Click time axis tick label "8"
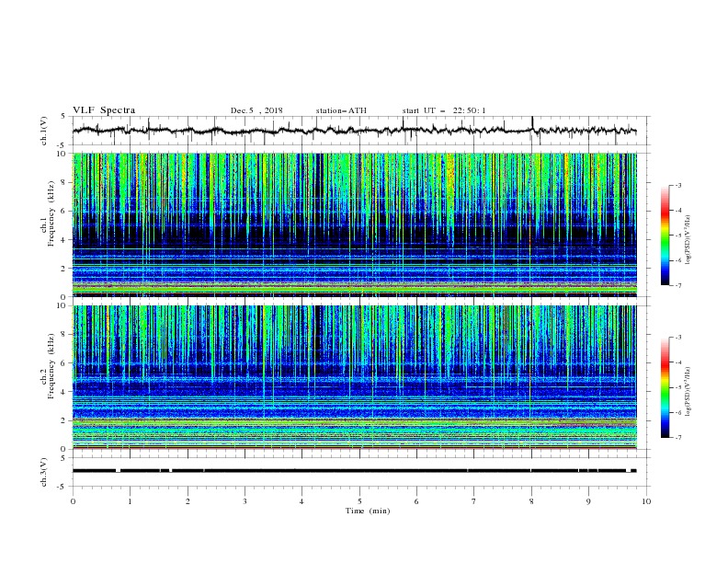 click(531, 501)
